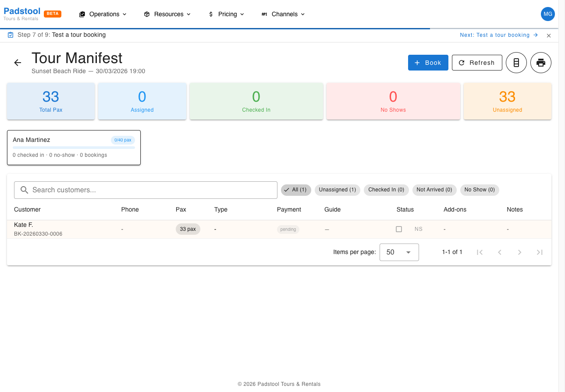Viewport: 565px width, 392px height.
Task: Filter by Checked In (0) chip
Action: click(x=386, y=190)
